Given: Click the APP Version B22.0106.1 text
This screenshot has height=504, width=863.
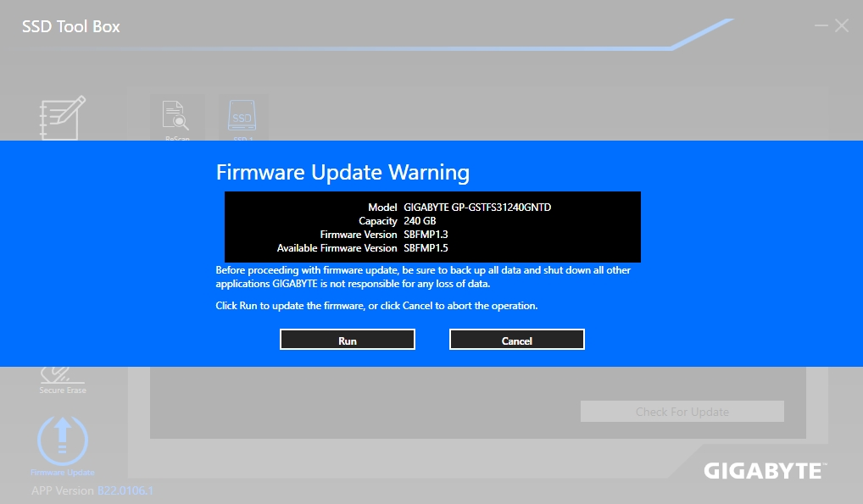Looking at the screenshot, I should coord(92,490).
